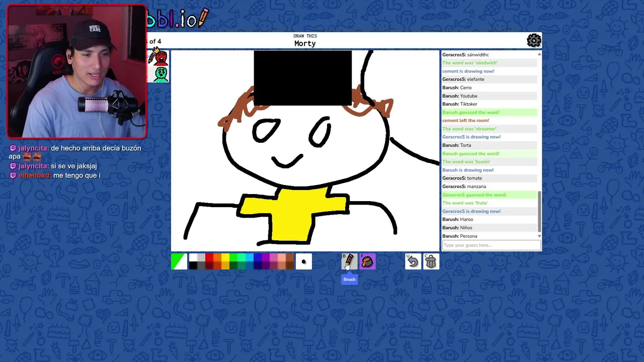Image resolution: width=644 pixels, height=362 pixels.
Task: Pick the dark grey color swatch
Action: tap(201, 265)
